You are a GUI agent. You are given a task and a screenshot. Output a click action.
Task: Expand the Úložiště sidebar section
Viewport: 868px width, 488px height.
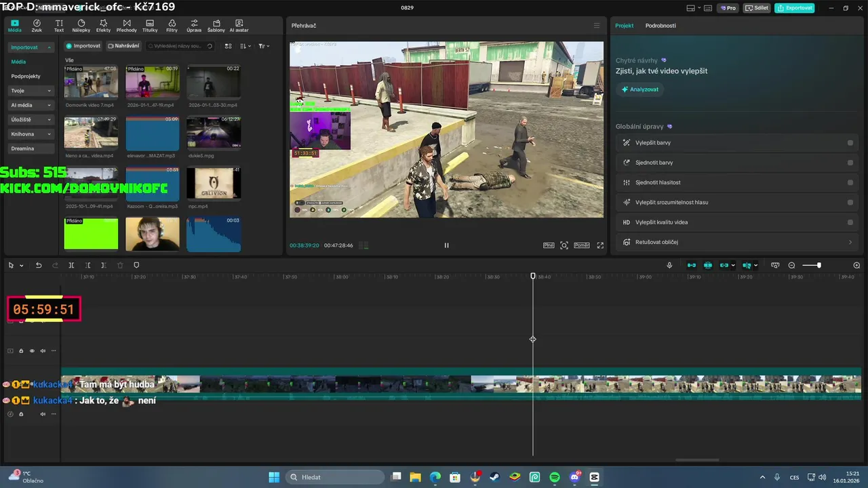click(31, 119)
